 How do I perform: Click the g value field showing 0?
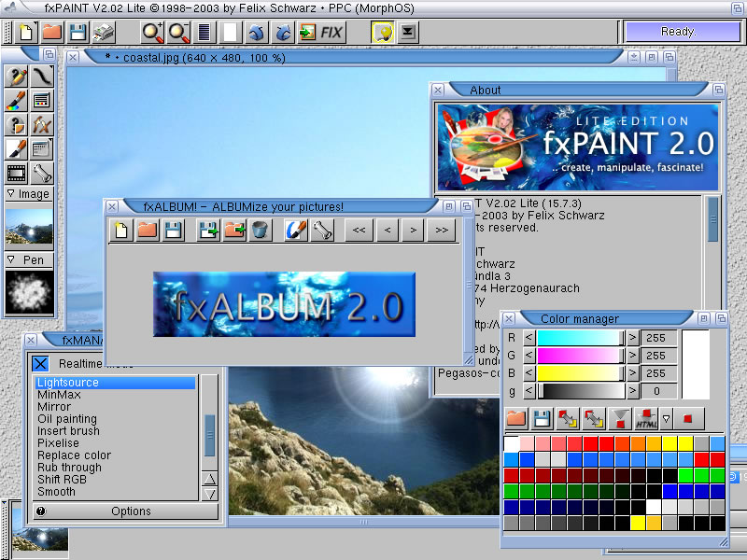click(659, 391)
